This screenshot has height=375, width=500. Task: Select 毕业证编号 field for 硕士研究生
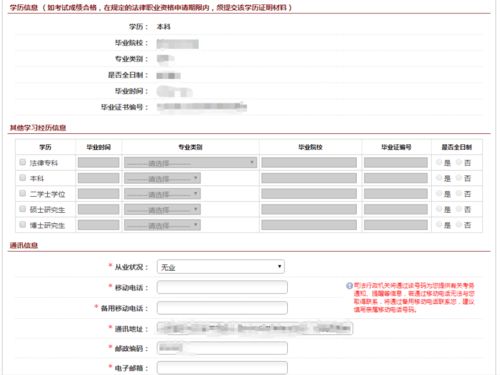396,210
